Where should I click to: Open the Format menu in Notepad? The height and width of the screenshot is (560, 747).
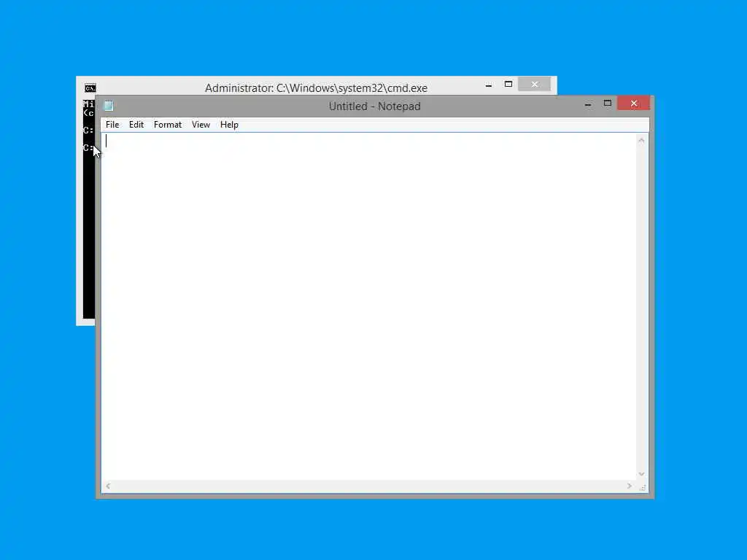[x=168, y=125]
